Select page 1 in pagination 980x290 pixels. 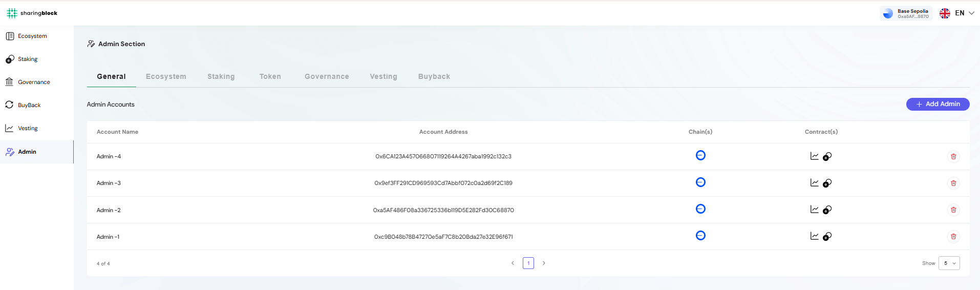528,263
